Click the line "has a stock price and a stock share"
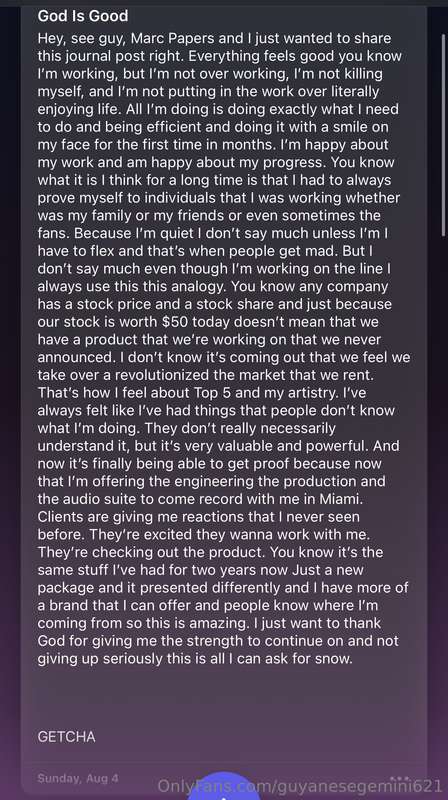Viewport: 448px width, 800px height. 214,304
